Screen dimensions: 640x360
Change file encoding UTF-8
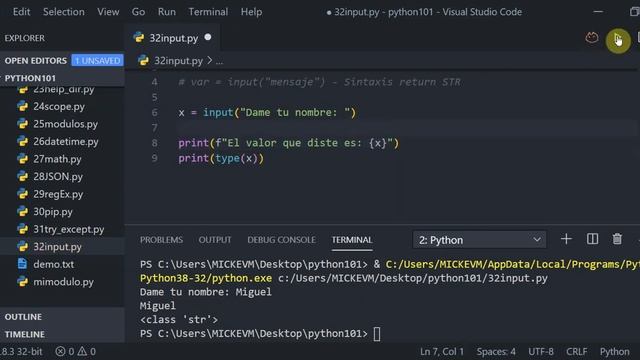[x=541, y=351]
